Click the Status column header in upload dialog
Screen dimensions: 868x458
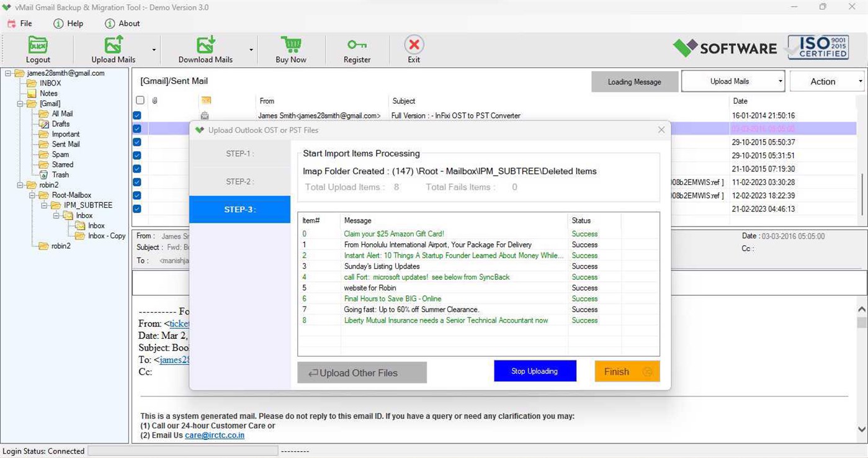tap(581, 220)
